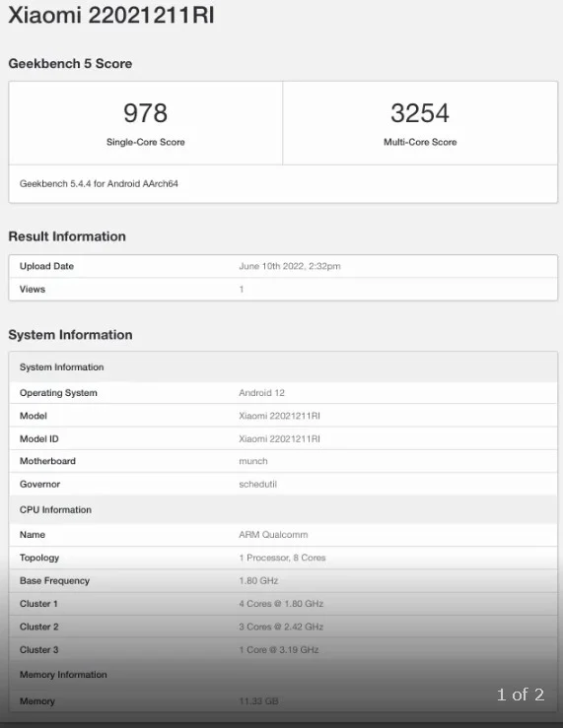Click the Topology row value
This screenshot has width=563, height=728.
click(282, 558)
